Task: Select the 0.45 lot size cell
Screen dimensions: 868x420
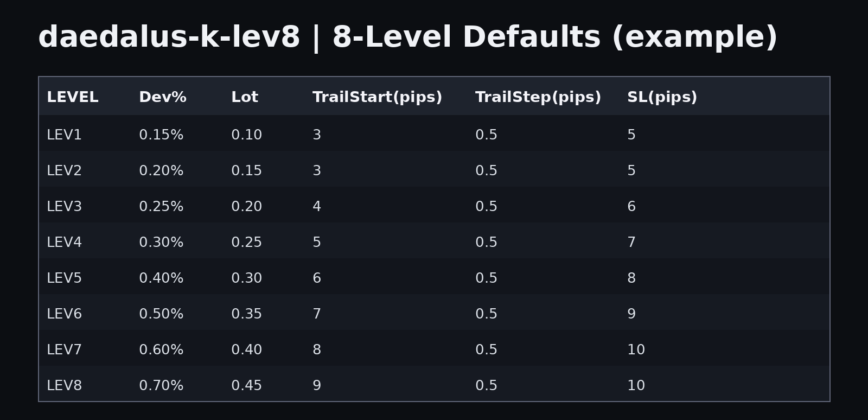Action: coord(246,386)
